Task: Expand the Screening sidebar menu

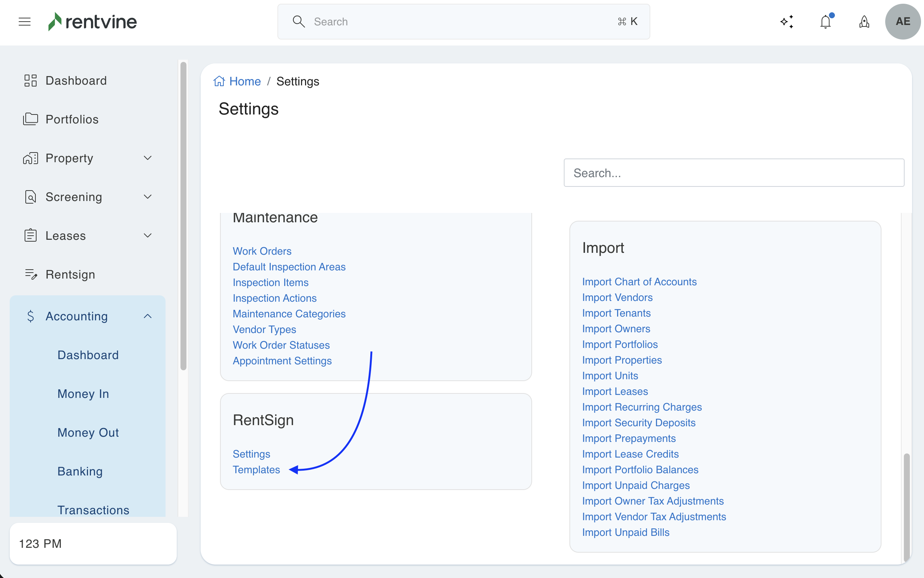Action: click(x=148, y=197)
